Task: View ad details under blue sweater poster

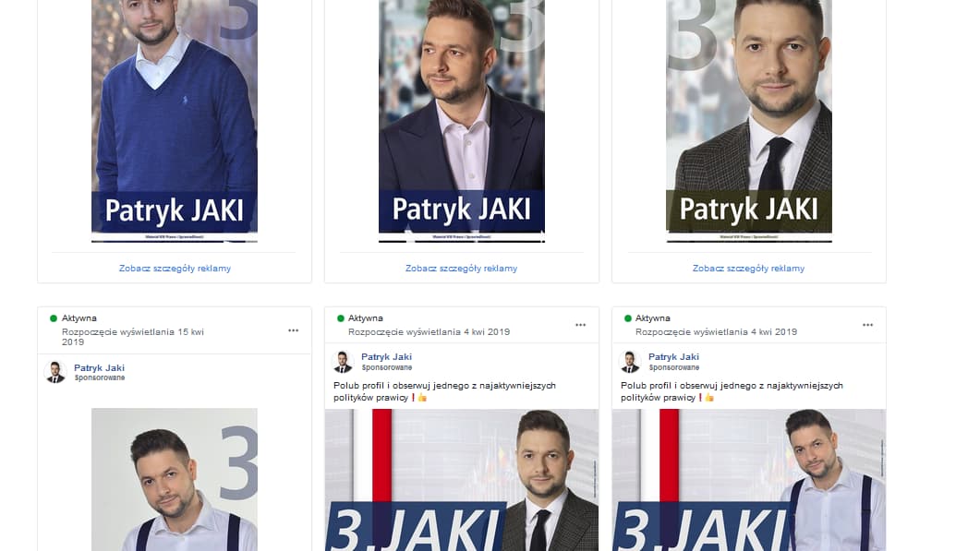Action: pos(175,268)
